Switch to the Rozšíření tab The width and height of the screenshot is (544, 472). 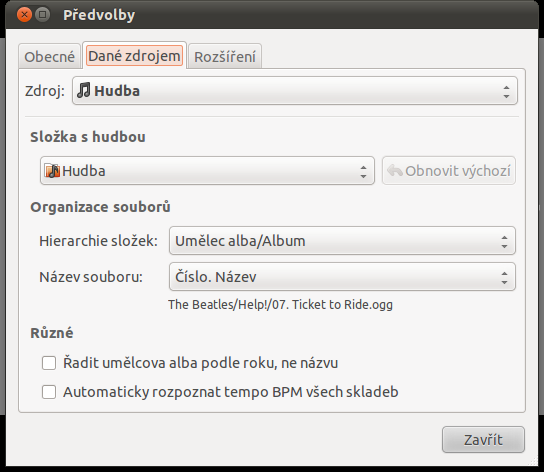(x=225, y=56)
